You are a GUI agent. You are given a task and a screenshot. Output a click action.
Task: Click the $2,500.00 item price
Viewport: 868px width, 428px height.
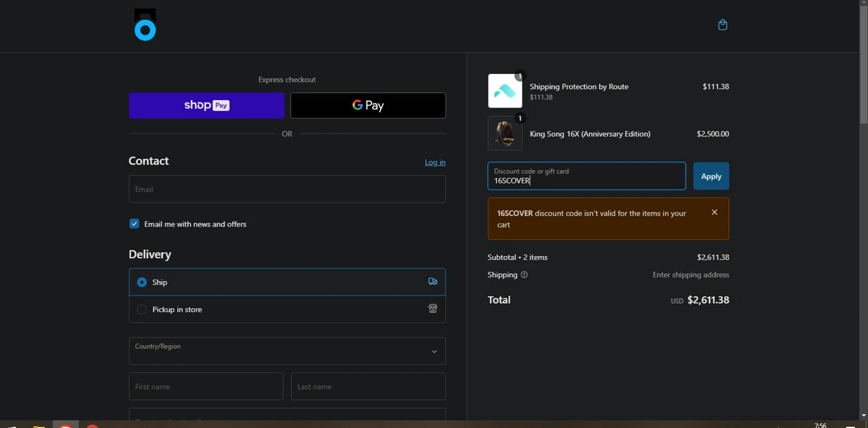tap(713, 134)
